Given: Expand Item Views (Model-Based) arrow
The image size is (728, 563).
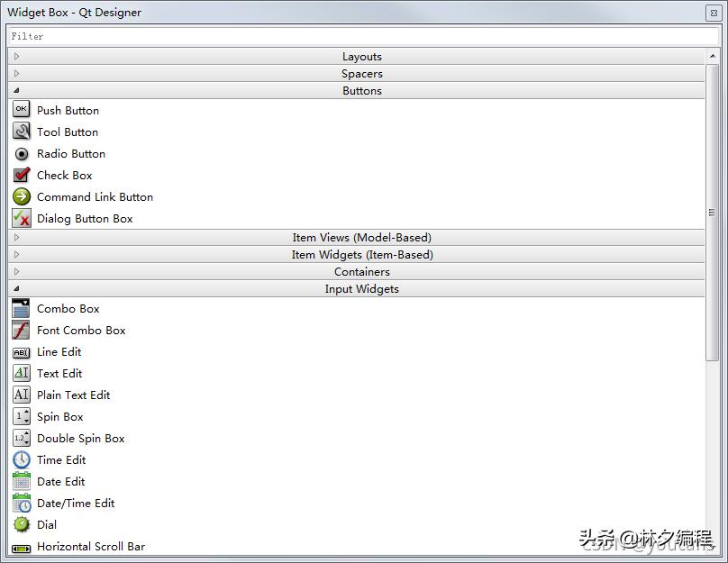Looking at the screenshot, I should 17,237.
